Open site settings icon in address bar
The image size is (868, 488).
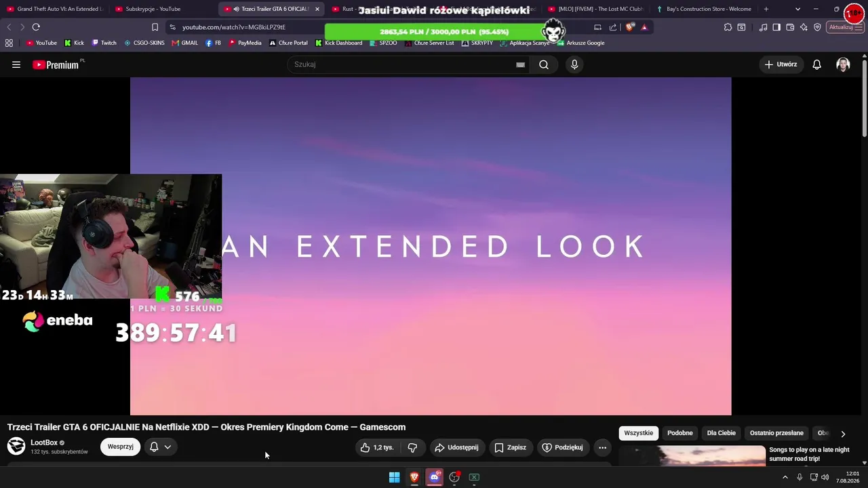point(172,27)
